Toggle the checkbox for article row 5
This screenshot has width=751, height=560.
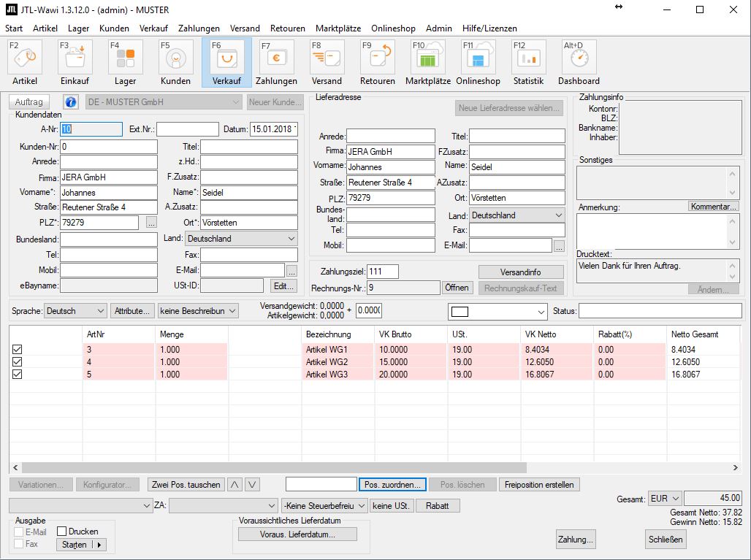(18, 375)
